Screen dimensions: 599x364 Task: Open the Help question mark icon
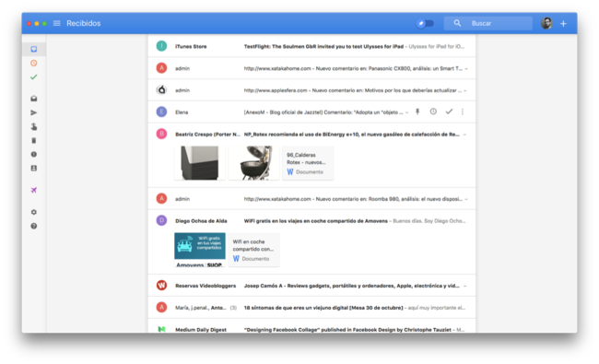click(x=34, y=226)
